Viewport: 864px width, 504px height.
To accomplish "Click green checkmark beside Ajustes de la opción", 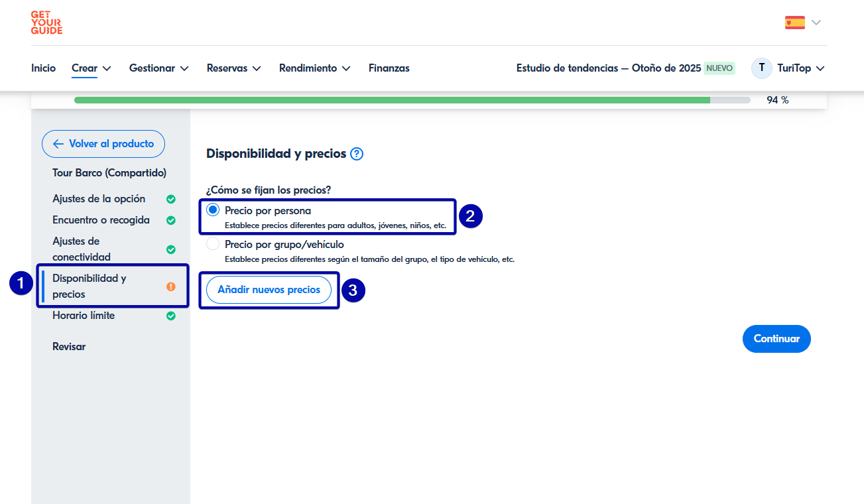I will pyautogui.click(x=170, y=199).
